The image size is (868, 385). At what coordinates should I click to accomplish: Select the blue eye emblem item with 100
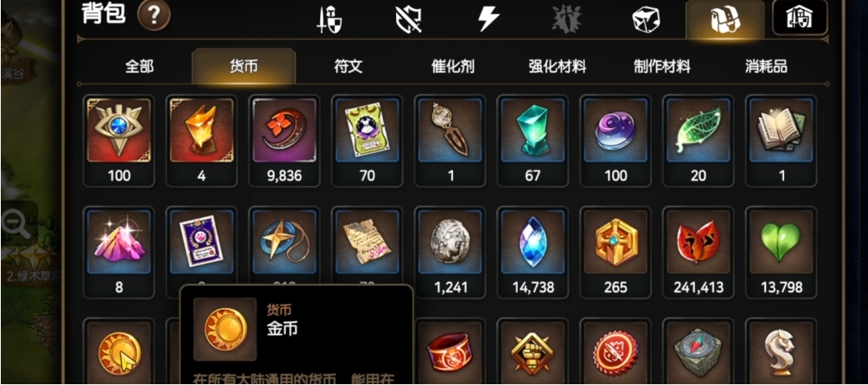[119, 141]
